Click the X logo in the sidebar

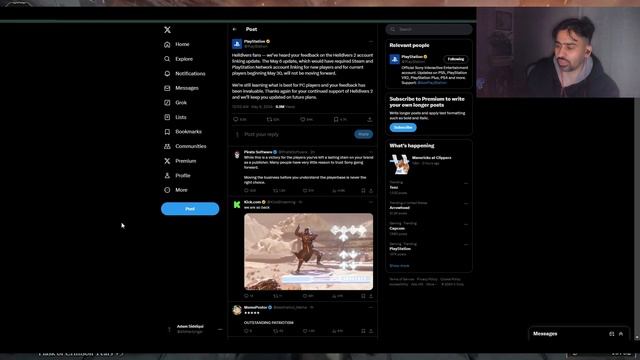[x=167, y=30]
